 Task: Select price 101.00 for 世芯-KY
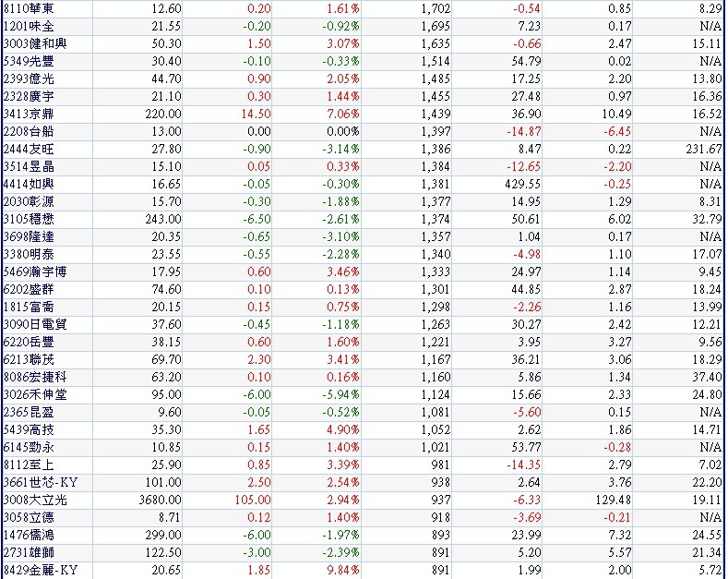(163, 482)
